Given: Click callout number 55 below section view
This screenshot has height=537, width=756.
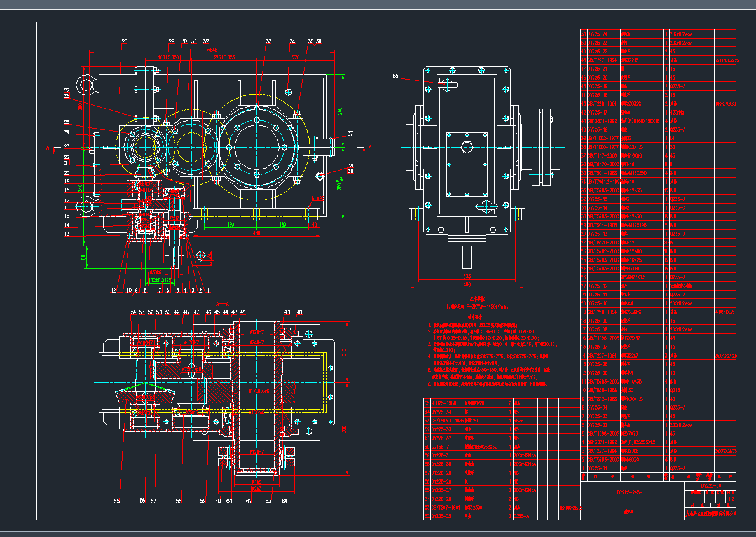Looking at the screenshot, I should pyautogui.click(x=116, y=501).
